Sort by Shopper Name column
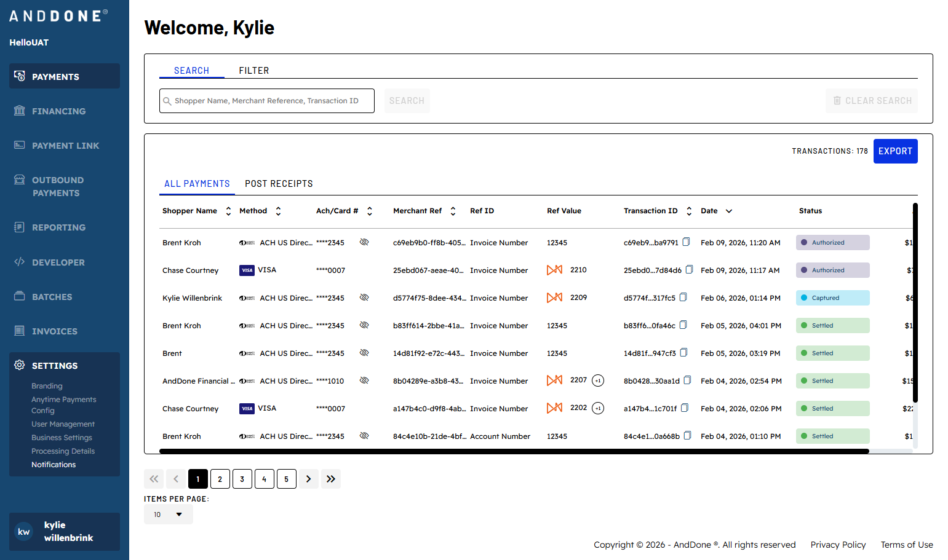 pyautogui.click(x=228, y=211)
